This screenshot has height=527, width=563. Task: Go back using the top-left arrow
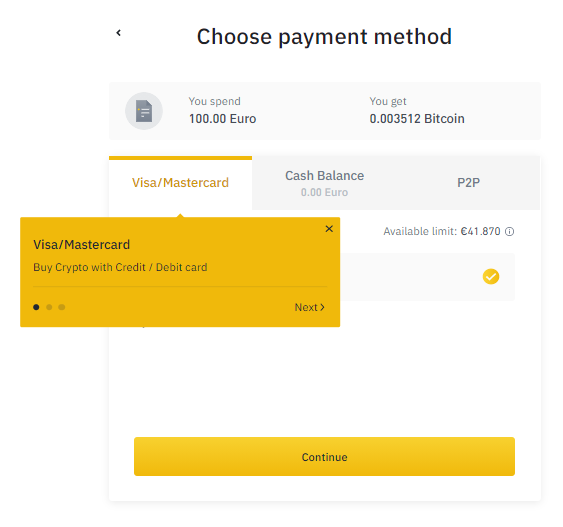click(118, 33)
